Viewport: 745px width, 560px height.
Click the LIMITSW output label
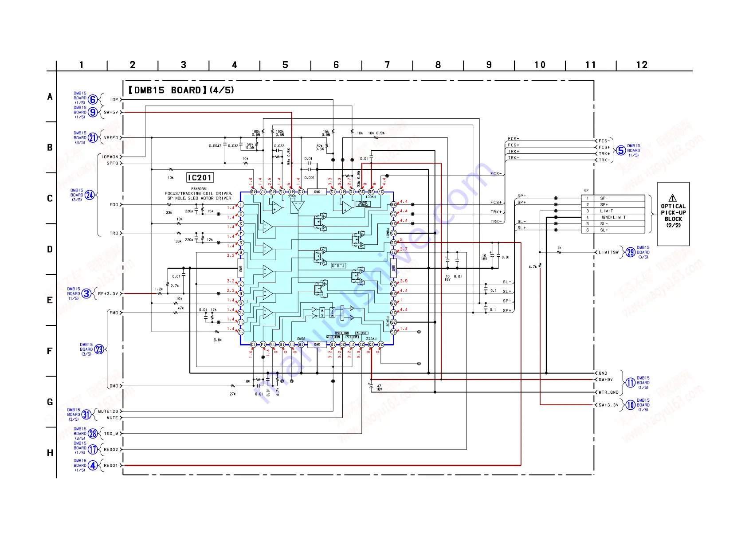click(608, 252)
